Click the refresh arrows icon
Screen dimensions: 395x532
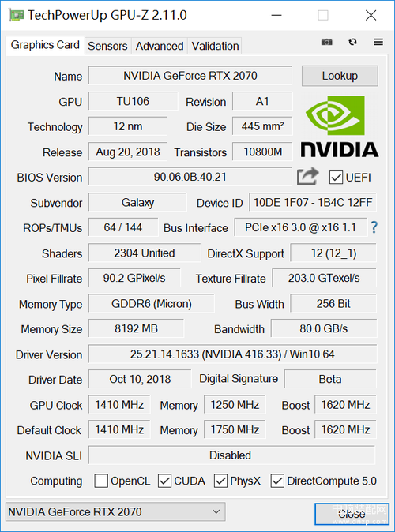click(x=352, y=42)
